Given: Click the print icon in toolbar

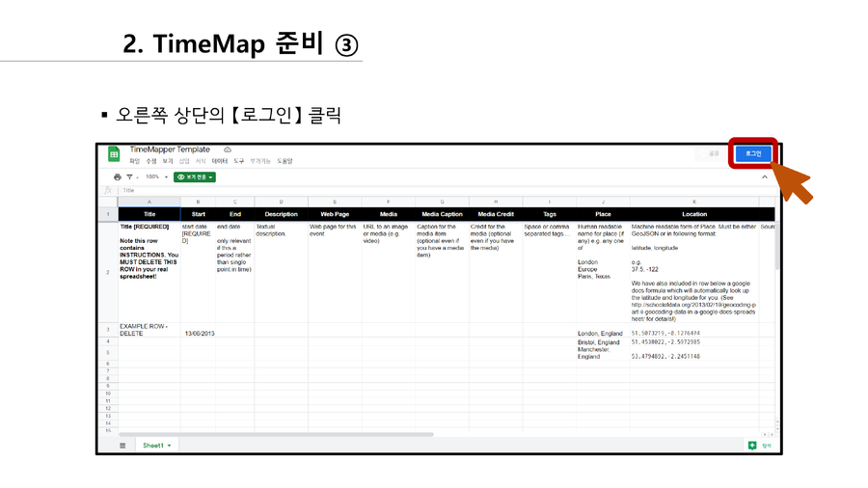Looking at the screenshot, I should coord(118,177).
